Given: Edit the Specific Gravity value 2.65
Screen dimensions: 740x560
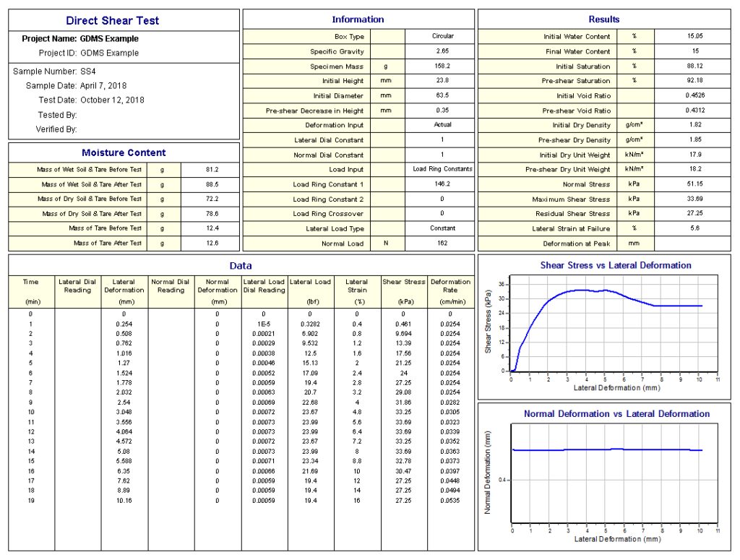Looking at the screenshot, I should [443, 51].
